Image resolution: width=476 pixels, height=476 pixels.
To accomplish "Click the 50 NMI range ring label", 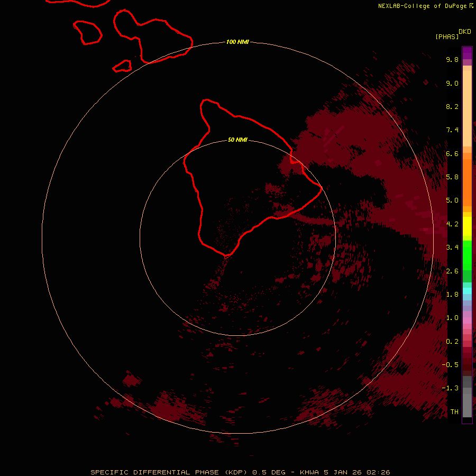I will click(237, 140).
